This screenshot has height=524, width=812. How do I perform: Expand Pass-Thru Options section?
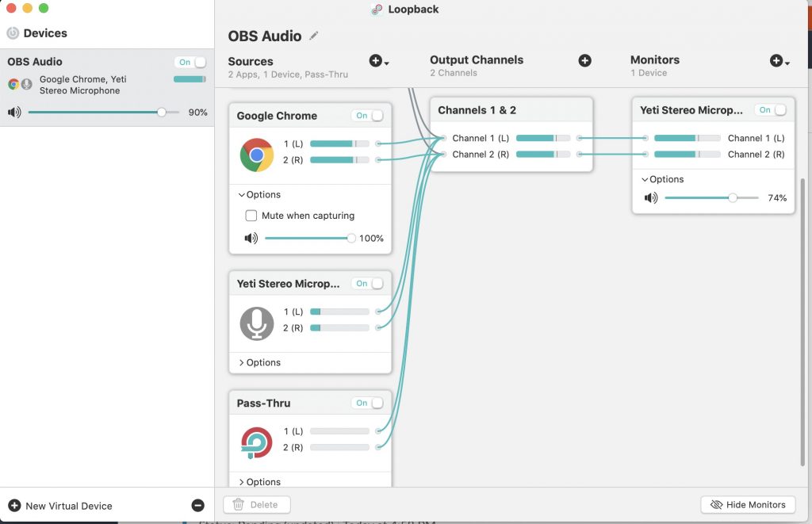tap(259, 481)
